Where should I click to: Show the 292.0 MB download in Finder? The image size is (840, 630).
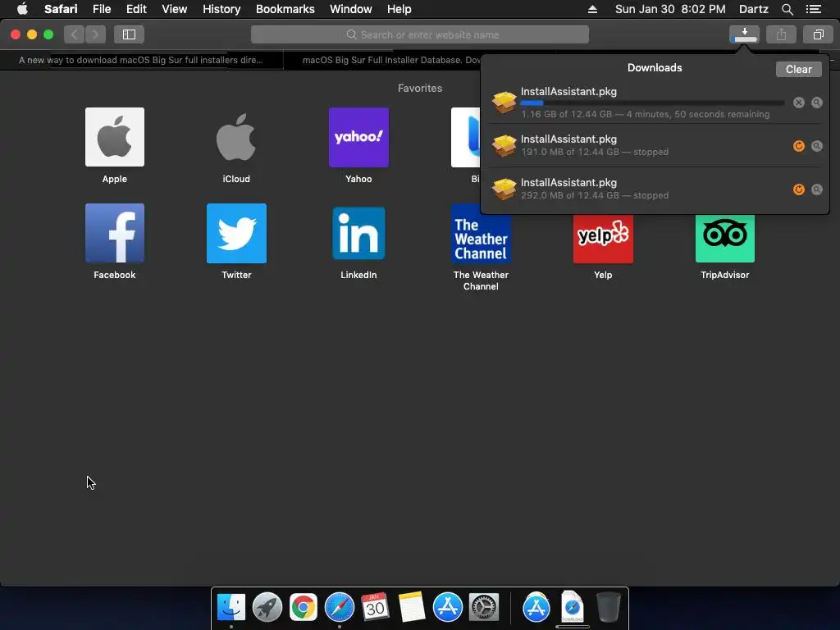click(x=816, y=189)
